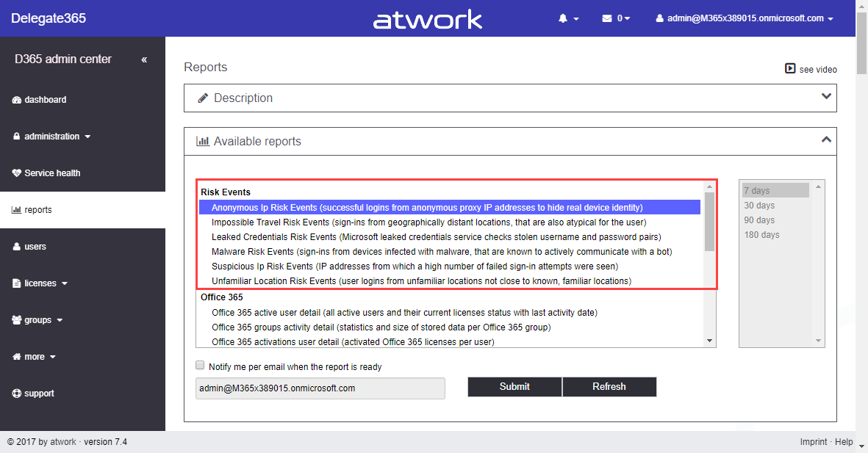The width and height of the screenshot is (868, 453).
Task: Select Suspicious Ip Risk Events report
Action: [450, 266]
